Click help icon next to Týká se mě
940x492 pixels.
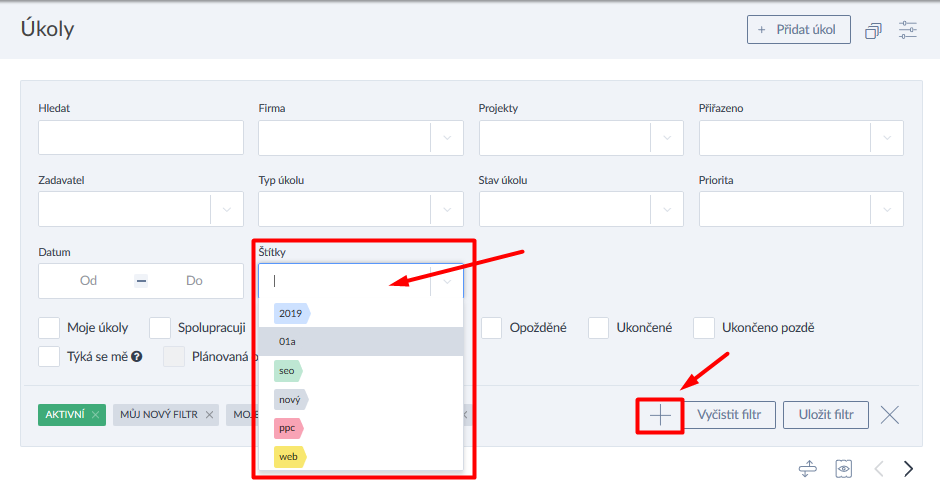(136, 356)
